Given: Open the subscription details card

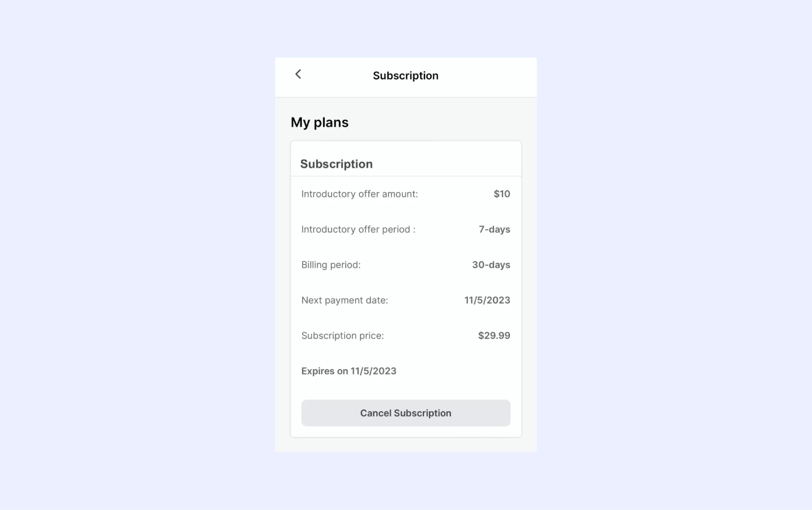Looking at the screenshot, I should point(405,287).
